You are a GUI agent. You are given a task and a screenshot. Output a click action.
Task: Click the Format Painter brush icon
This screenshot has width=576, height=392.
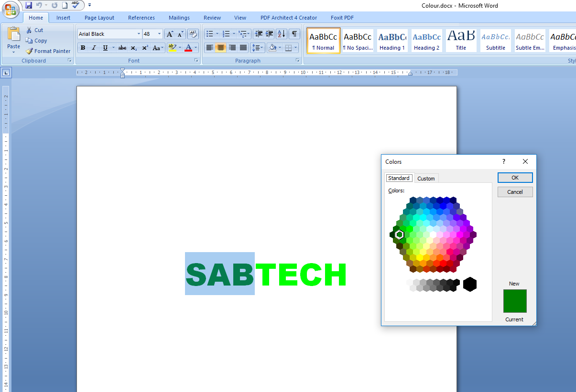coord(30,51)
